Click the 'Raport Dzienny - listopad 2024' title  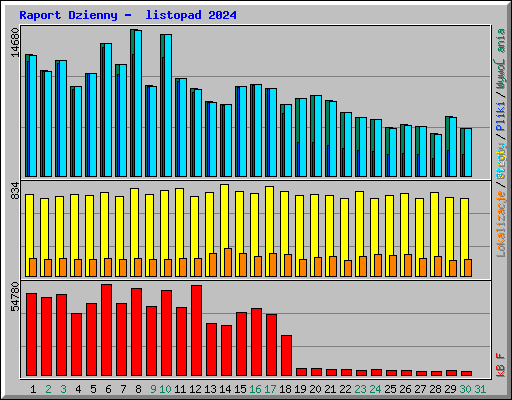pos(128,15)
